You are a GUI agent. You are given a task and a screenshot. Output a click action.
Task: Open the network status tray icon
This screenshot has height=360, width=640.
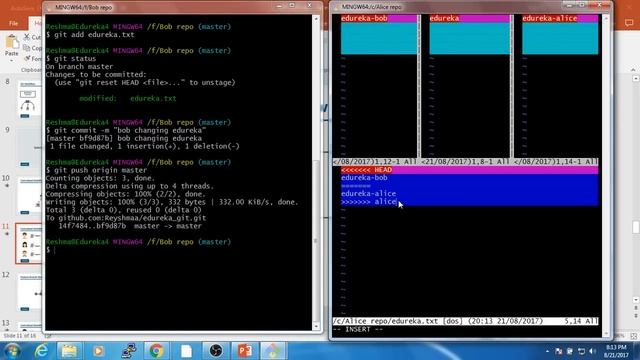coord(581,351)
